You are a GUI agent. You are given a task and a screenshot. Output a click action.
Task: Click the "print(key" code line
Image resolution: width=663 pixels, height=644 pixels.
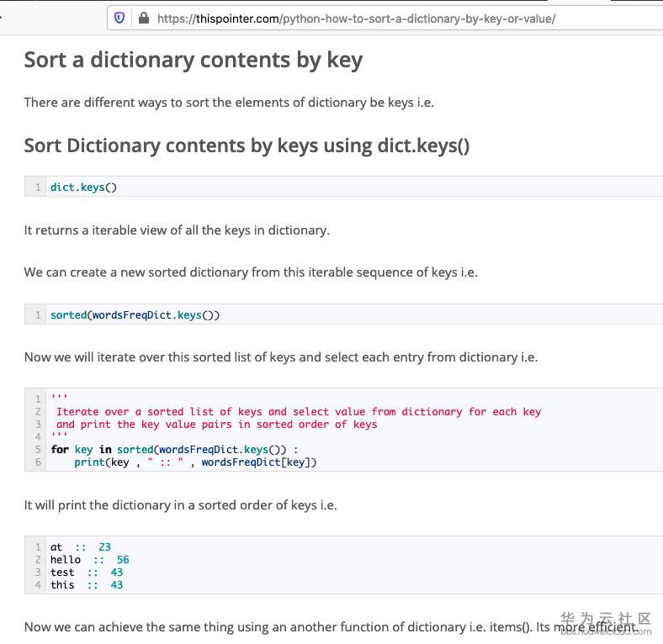click(x=195, y=462)
